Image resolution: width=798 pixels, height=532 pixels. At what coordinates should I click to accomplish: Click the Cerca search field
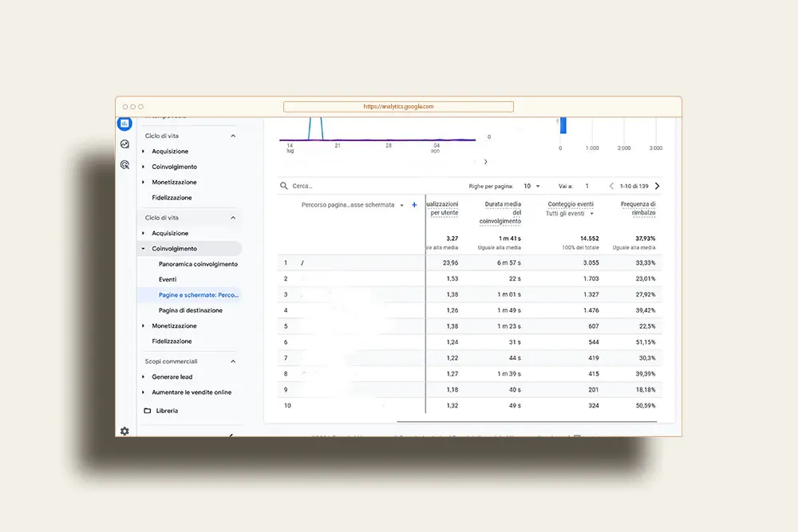(374, 186)
